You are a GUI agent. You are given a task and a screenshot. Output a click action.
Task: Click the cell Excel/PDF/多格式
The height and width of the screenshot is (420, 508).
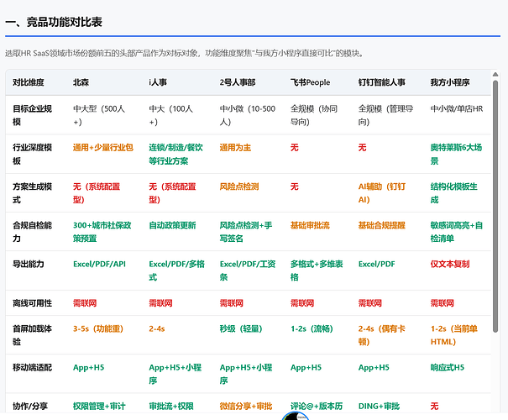click(x=177, y=270)
